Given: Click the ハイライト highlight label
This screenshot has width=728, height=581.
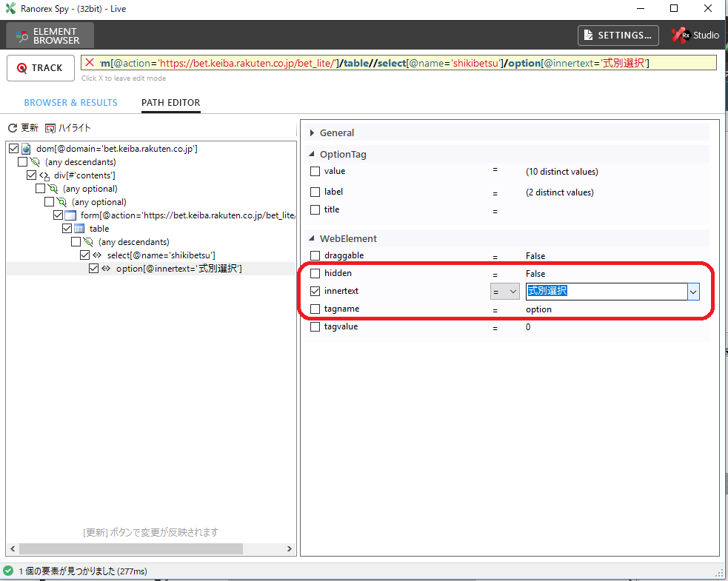Looking at the screenshot, I should 75,128.
